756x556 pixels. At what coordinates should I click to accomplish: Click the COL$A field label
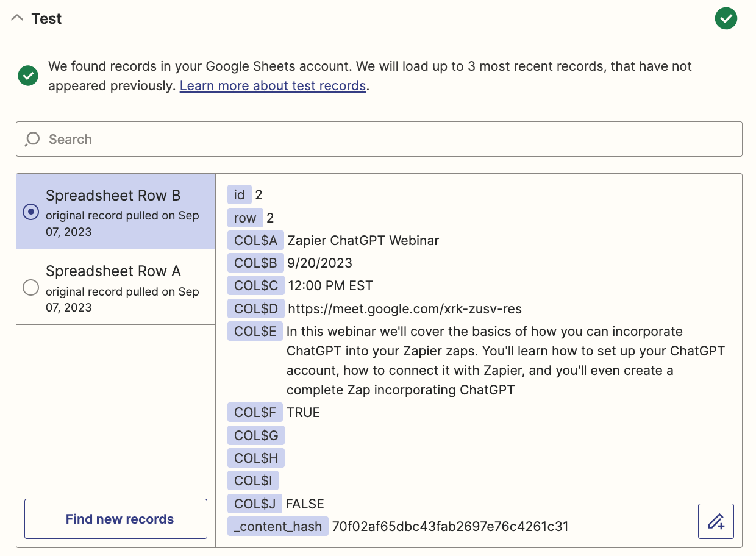pos(255,240)
